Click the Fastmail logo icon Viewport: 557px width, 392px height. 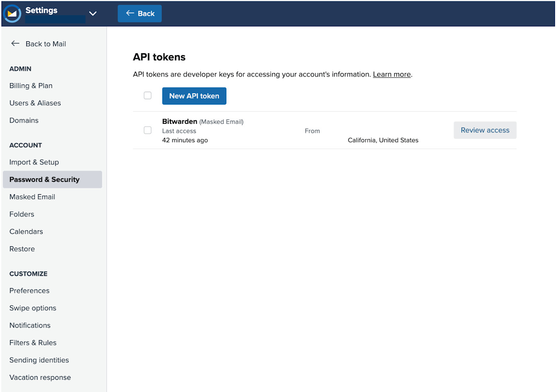click(12, 13)
